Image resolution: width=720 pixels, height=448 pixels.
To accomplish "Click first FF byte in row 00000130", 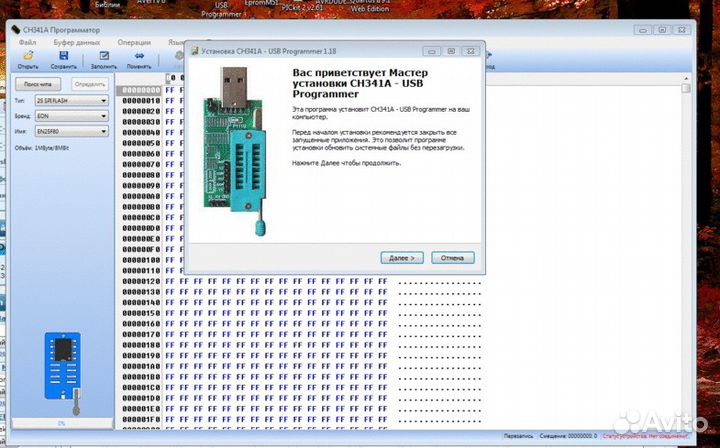I will [x=170, y=292].
